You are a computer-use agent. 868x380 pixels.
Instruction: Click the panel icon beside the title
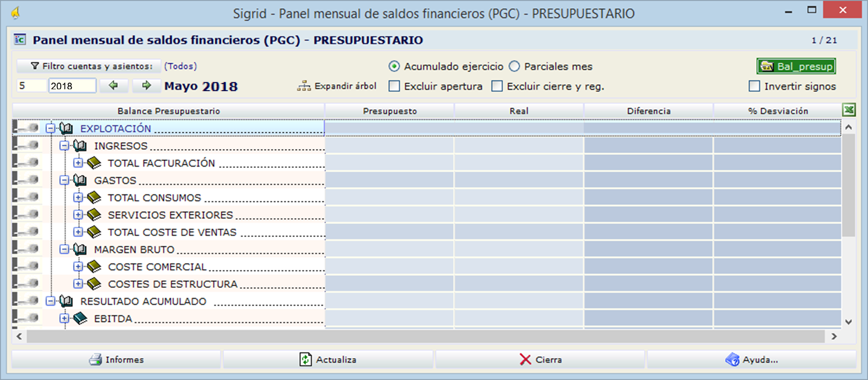(20, 39)
